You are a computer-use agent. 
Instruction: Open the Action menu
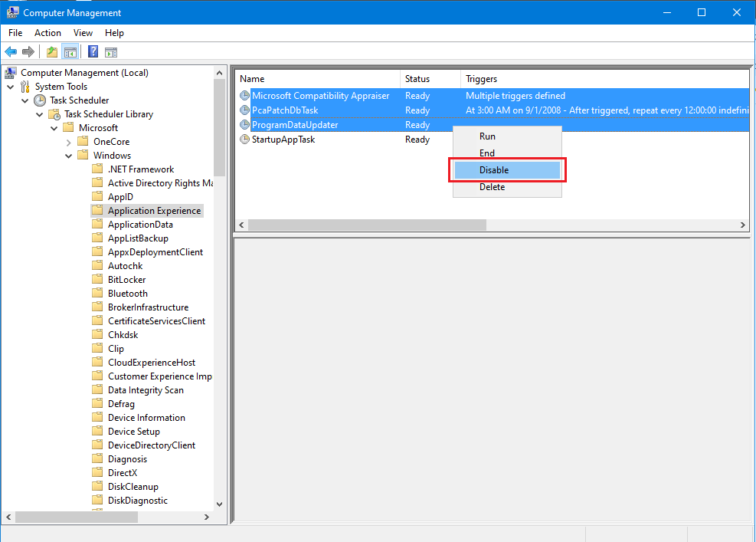pyautogui.click(x=47, y=33)
